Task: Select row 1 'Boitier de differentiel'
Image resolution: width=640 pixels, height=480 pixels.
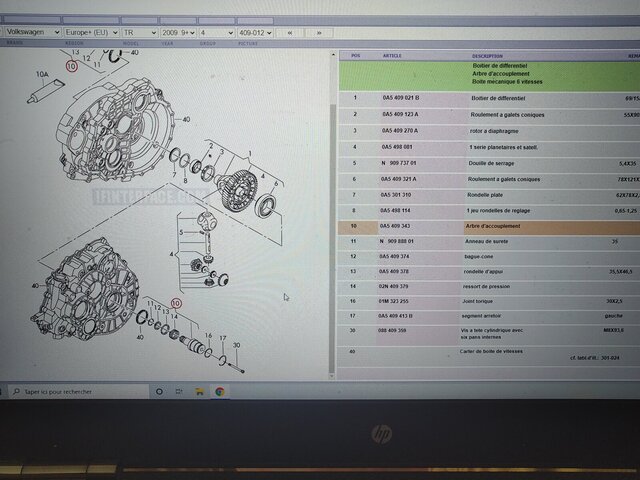Action: coord(489,98)
